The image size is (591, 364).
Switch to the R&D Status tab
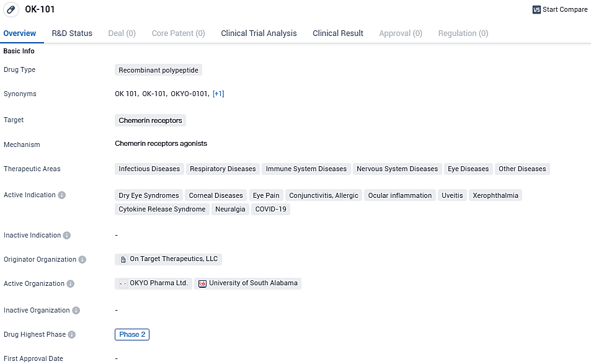click(x=72, y=33)
